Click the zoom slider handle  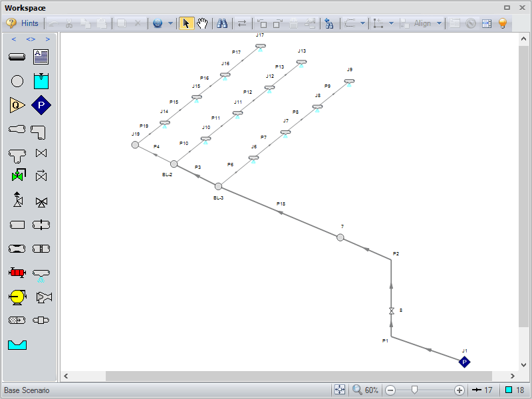coord(414,390)
